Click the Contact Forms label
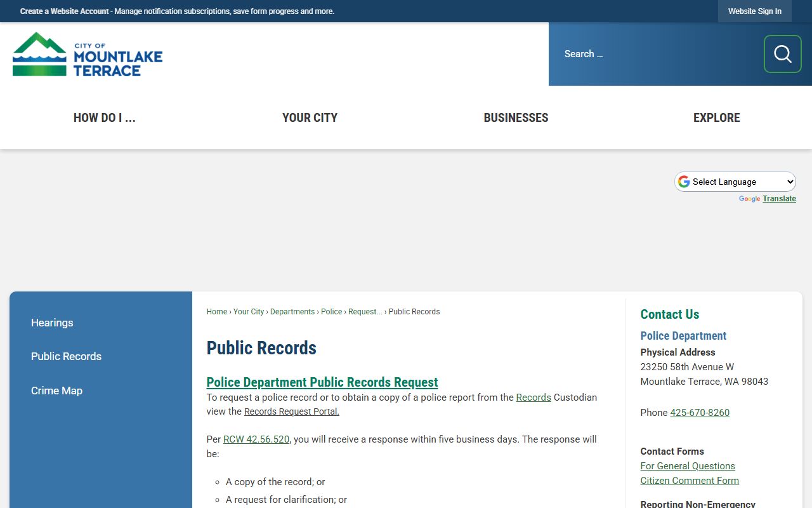The height and width of the screenshot is (508, 812). 672,451
